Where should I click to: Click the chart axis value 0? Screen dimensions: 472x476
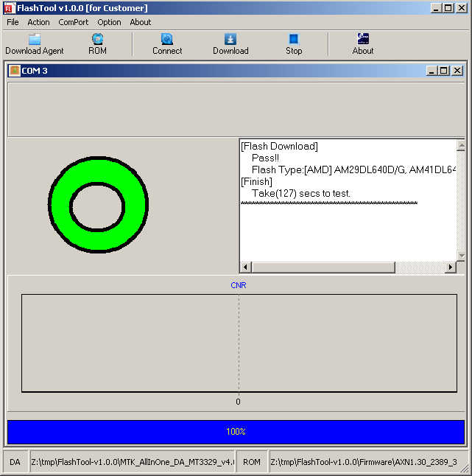coord(238,402)
